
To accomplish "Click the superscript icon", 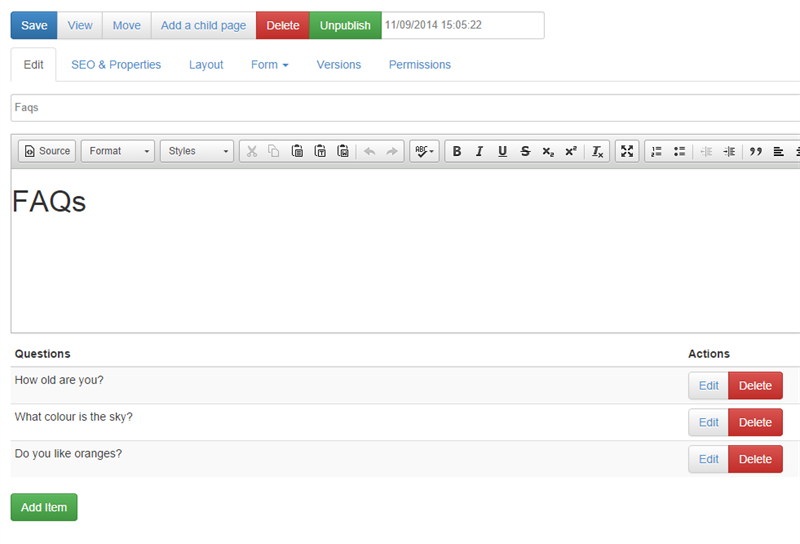I will tap(571, 151).
